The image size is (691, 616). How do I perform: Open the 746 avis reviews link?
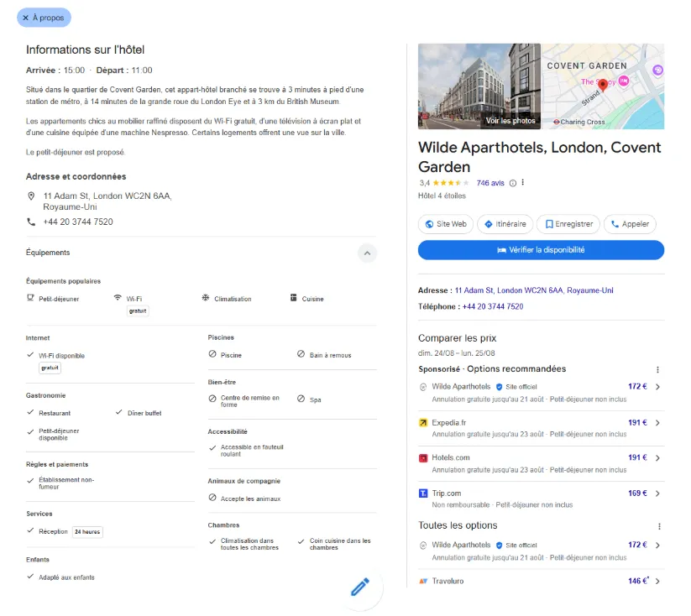click(x=490, y=183)
